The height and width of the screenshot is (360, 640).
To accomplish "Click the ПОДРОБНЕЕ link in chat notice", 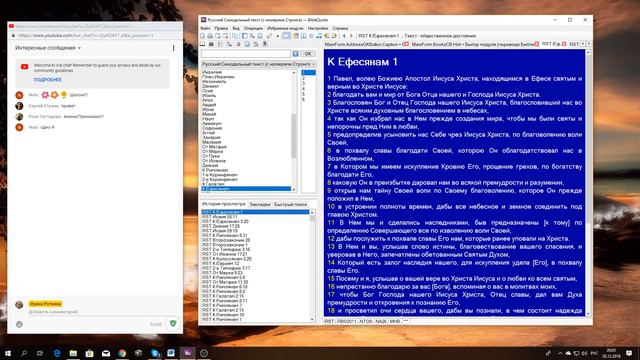I will click(x=47, y=80).
